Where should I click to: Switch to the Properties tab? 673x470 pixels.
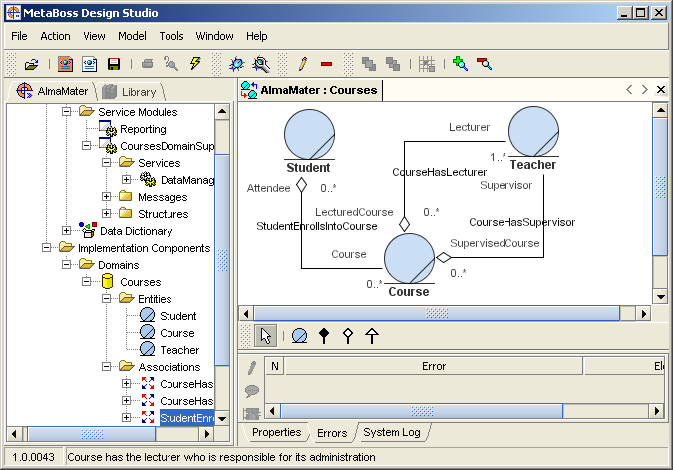[x=276, y=432]
